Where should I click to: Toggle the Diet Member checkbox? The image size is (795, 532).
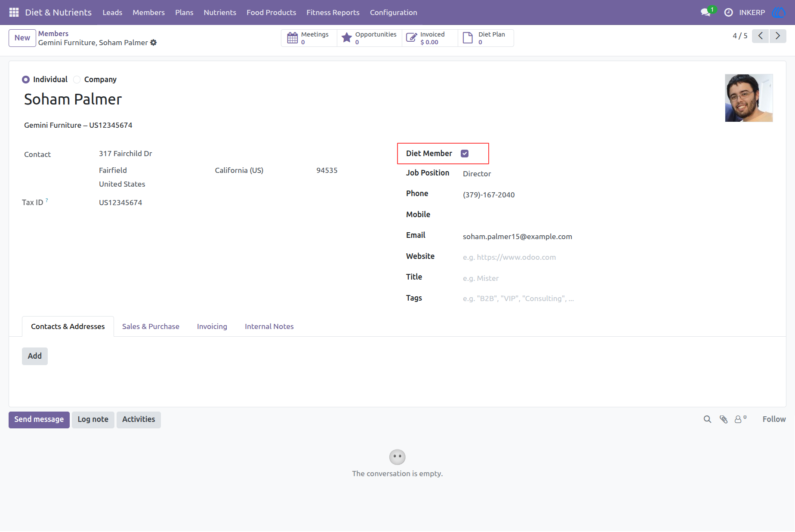tap(465, 154)
